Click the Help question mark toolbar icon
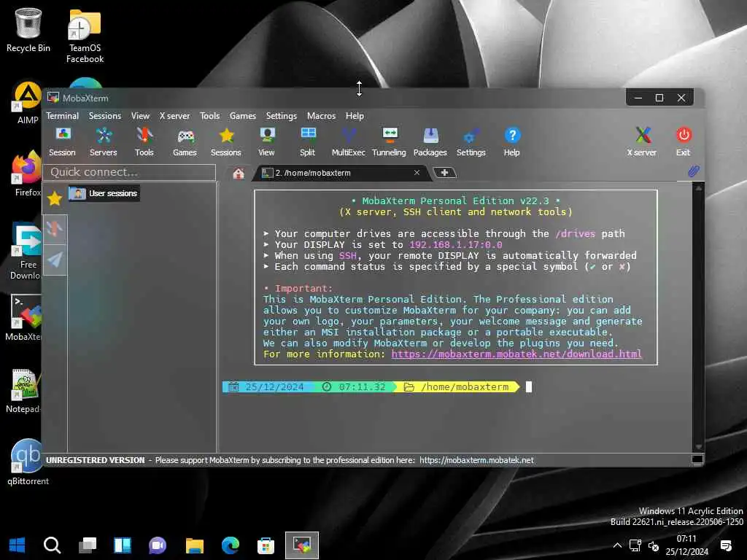 coord(512,142)
